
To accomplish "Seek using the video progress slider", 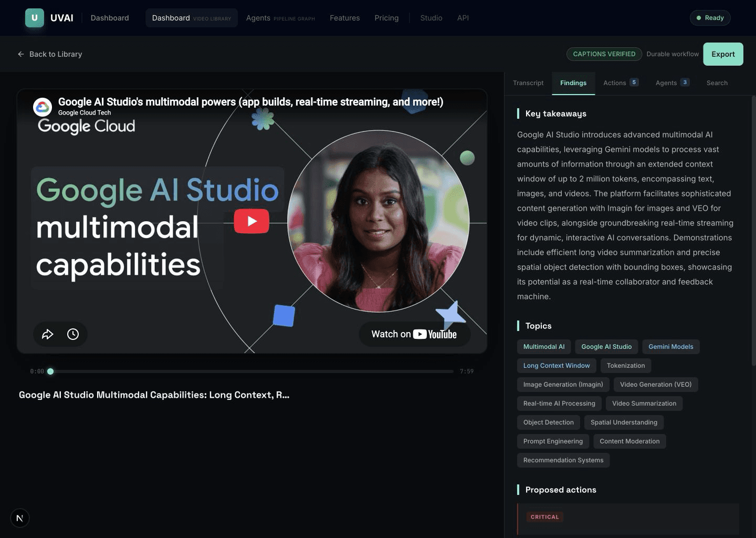I will coord(252,371).
